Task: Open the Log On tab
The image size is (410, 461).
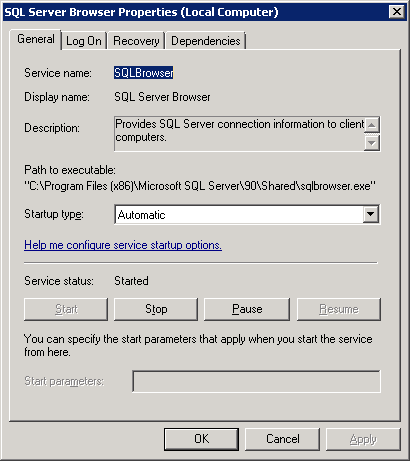Action: point(84,41)
